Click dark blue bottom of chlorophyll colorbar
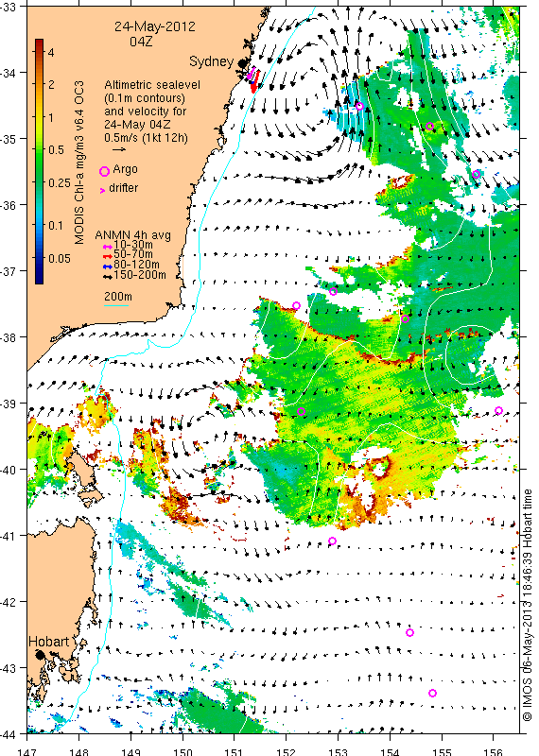This screenshot has height=756, width=539. [x=39, y=278]
